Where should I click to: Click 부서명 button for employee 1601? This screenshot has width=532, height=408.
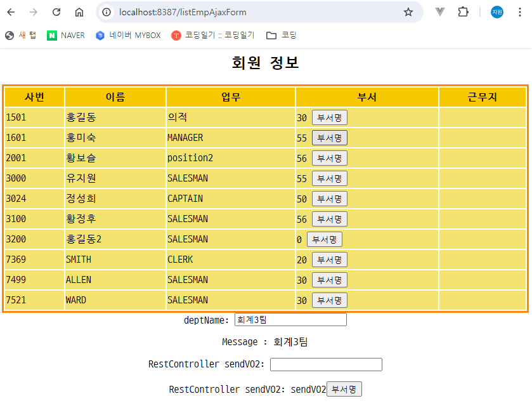(x=330, y=138)
